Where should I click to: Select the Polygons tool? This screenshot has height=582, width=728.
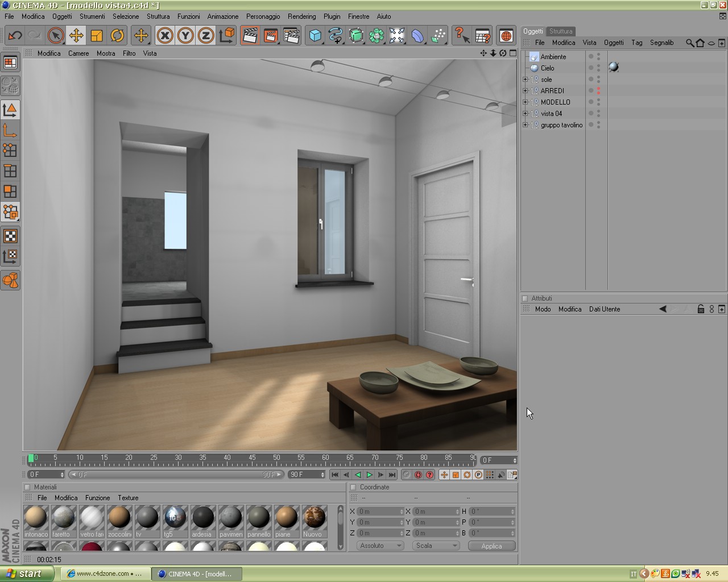coord(10,192)
